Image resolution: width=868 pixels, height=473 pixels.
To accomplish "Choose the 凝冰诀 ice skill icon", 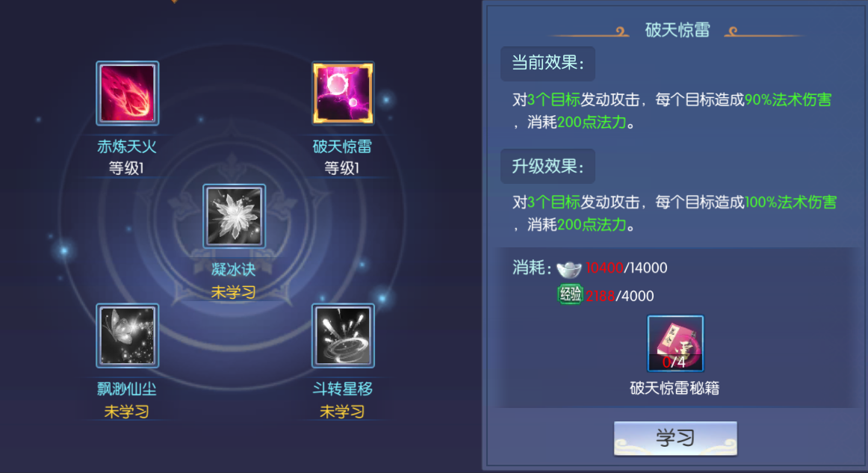I will pyautogui.click(x=234, y=216).
